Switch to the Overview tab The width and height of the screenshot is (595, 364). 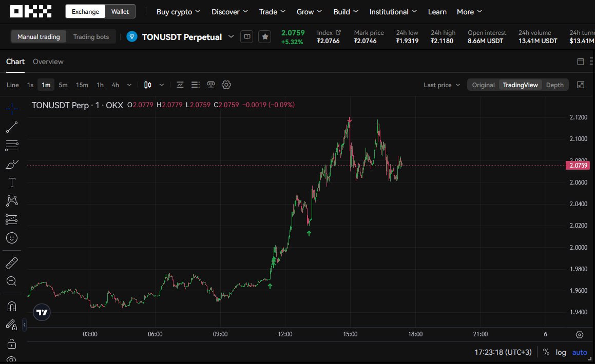pyautogui.click(x=48, y=62)
